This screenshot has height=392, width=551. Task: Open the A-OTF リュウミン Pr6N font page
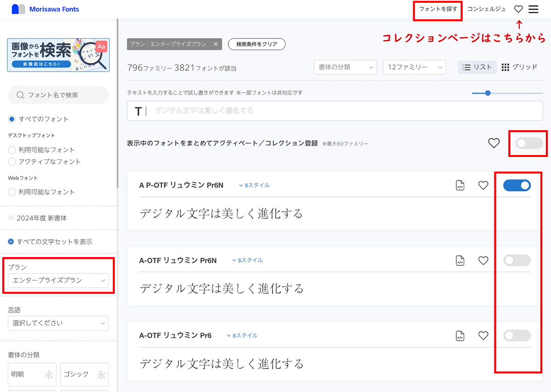(178, 261)
